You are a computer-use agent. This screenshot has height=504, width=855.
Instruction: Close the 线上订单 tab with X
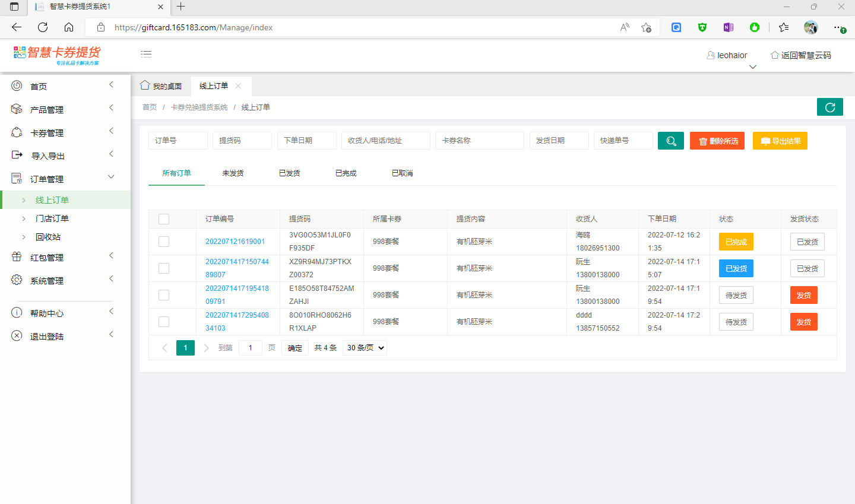coord(238,86)
